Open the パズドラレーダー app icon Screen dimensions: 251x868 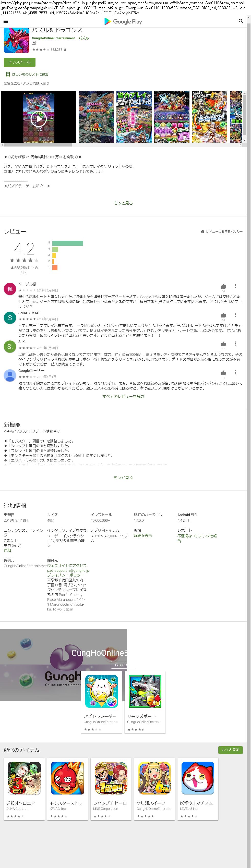[x=101, y=691]
